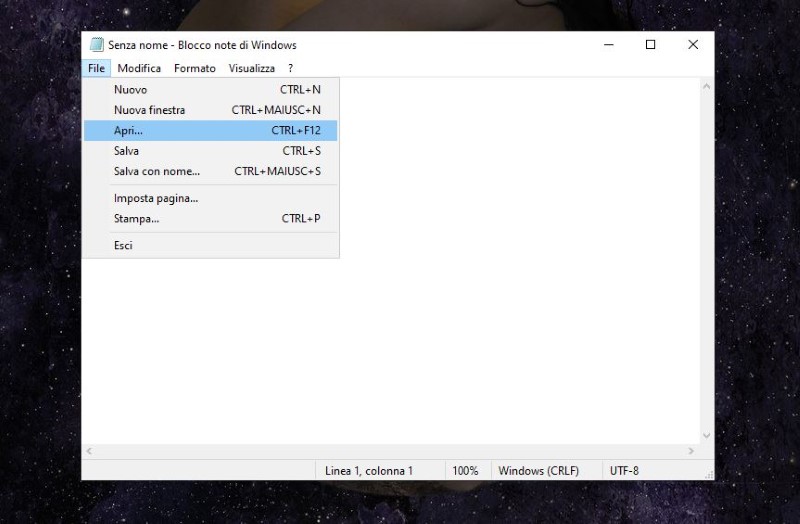Open the Modifica menu

click(x=139, y=68)
